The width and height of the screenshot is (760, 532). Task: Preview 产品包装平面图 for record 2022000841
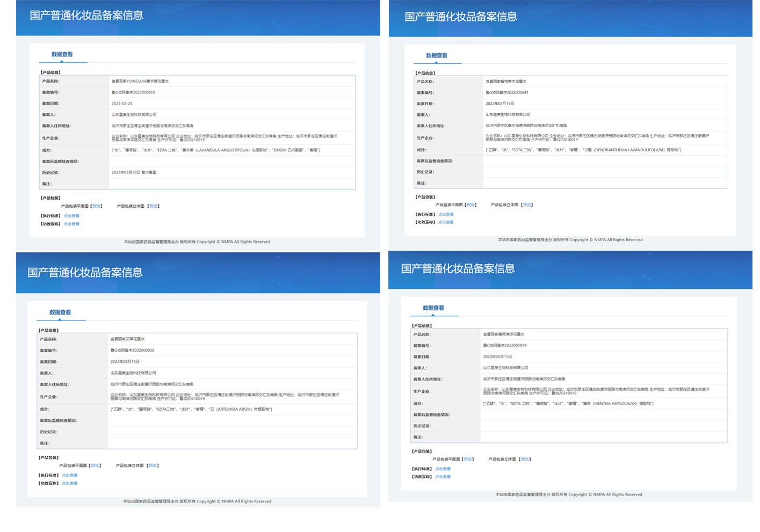(471, 205)
